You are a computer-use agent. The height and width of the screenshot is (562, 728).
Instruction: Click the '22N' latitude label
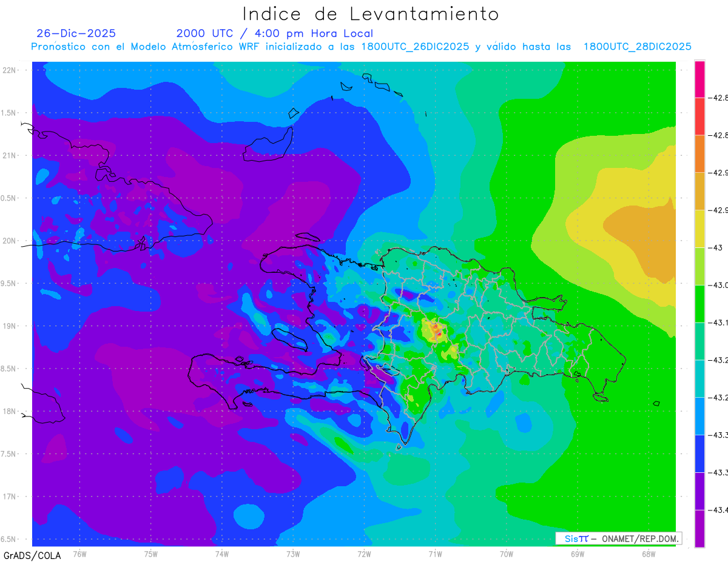pyautogui.click(x=10, y=70)
